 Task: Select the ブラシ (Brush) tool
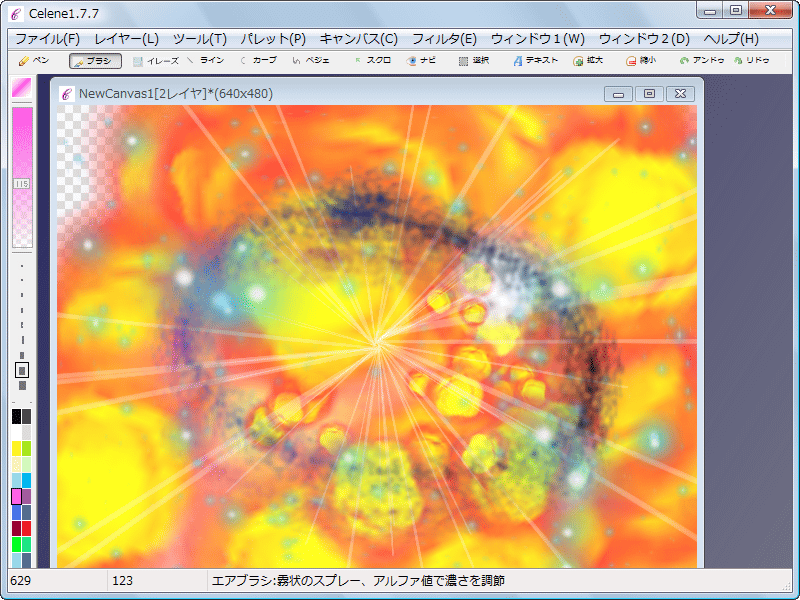[x=95, y=61]
